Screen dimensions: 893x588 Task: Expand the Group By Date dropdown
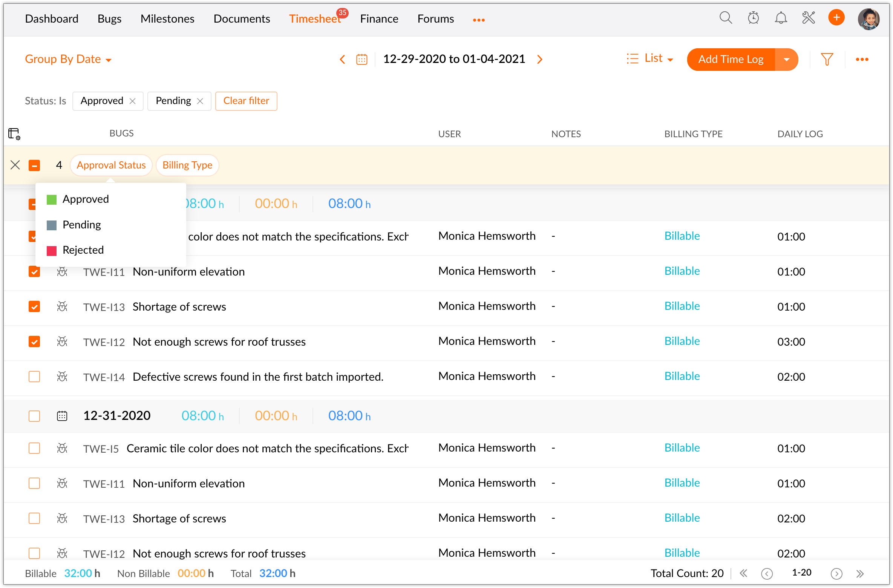(68, 59)
